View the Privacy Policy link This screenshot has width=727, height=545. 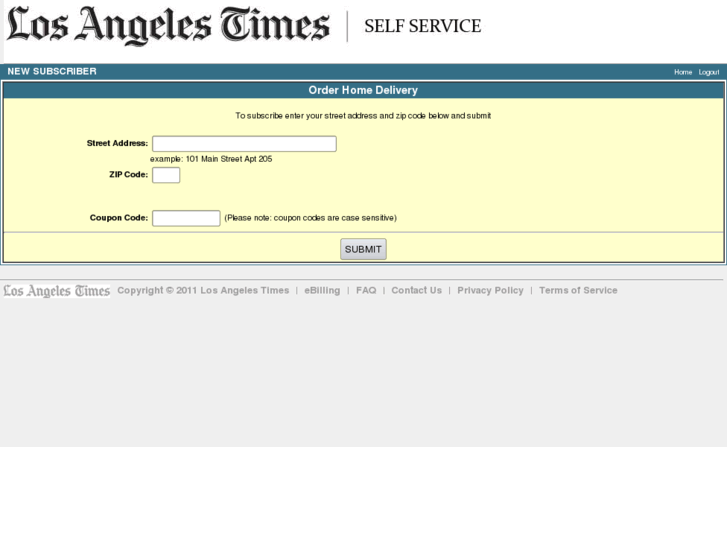(x=490, y=290)
